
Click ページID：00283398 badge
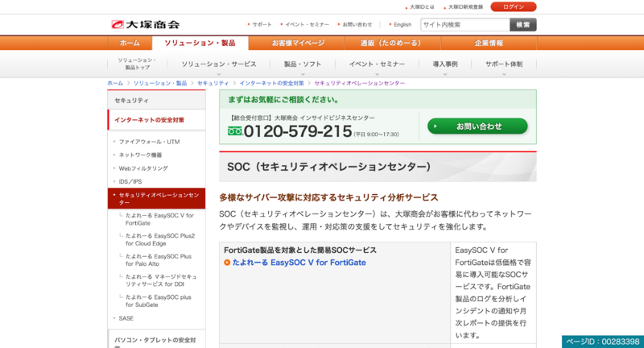point(603,342)
